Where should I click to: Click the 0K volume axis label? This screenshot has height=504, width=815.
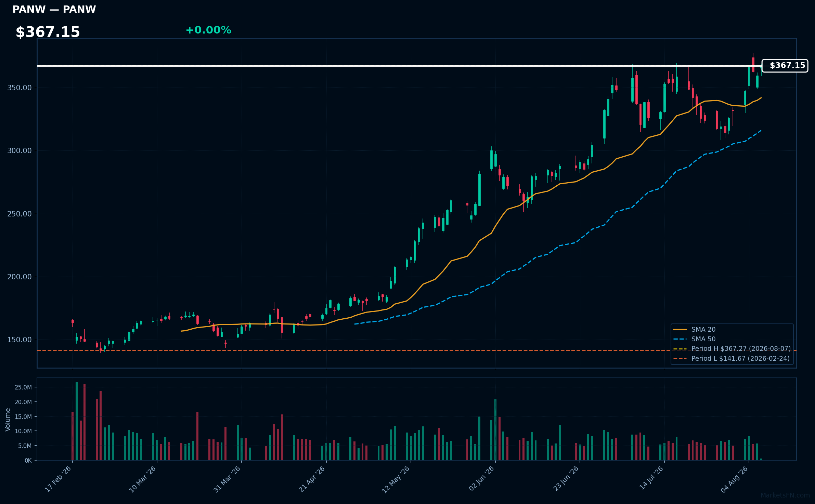point(28,461)
